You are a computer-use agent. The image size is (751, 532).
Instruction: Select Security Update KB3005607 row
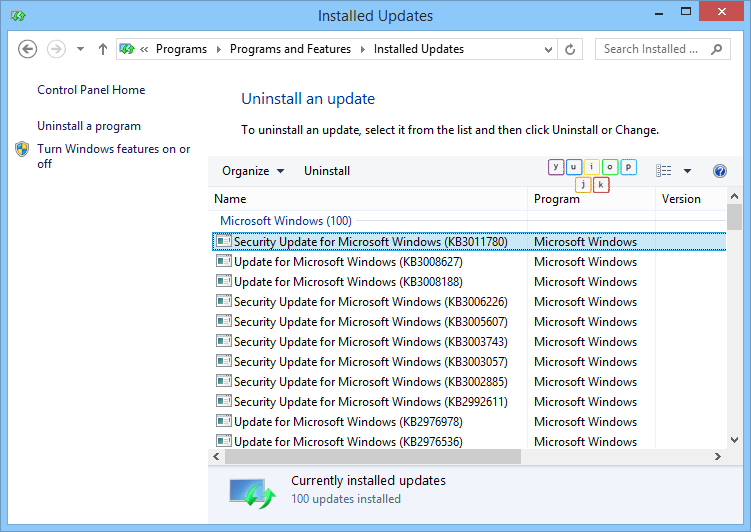click(x=469, y=322)
